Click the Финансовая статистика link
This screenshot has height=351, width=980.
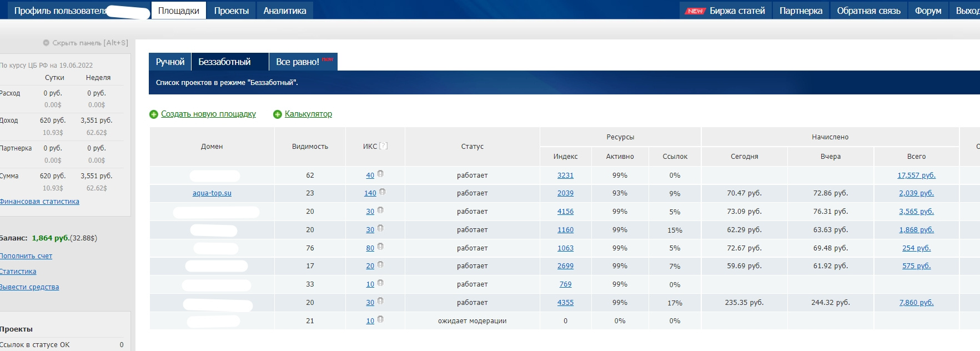click(39, 202)
